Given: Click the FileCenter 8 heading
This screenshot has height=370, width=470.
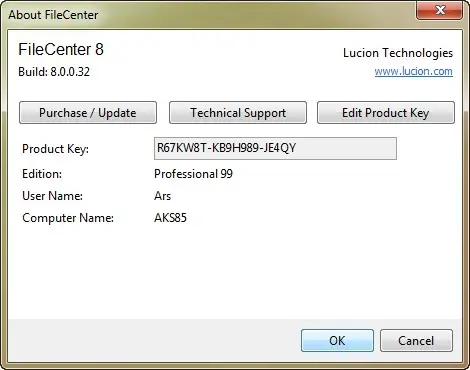Looking at the screenshot, I should coord(61,49).
